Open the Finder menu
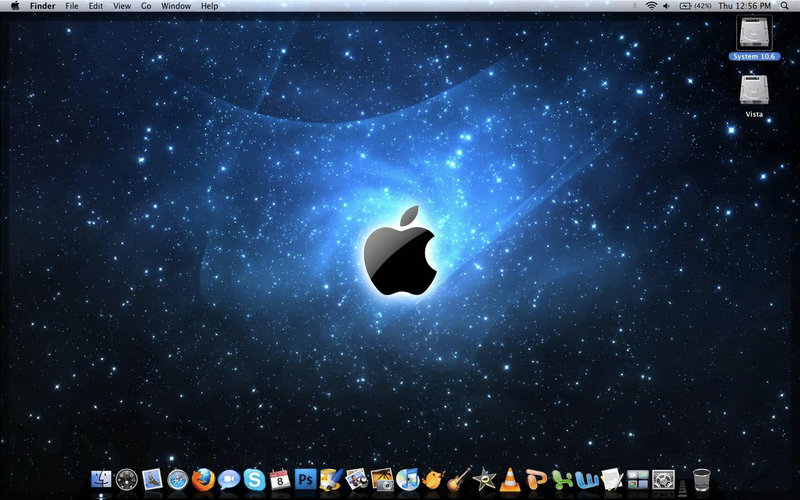The image size is (800, 500). point(42,6)
